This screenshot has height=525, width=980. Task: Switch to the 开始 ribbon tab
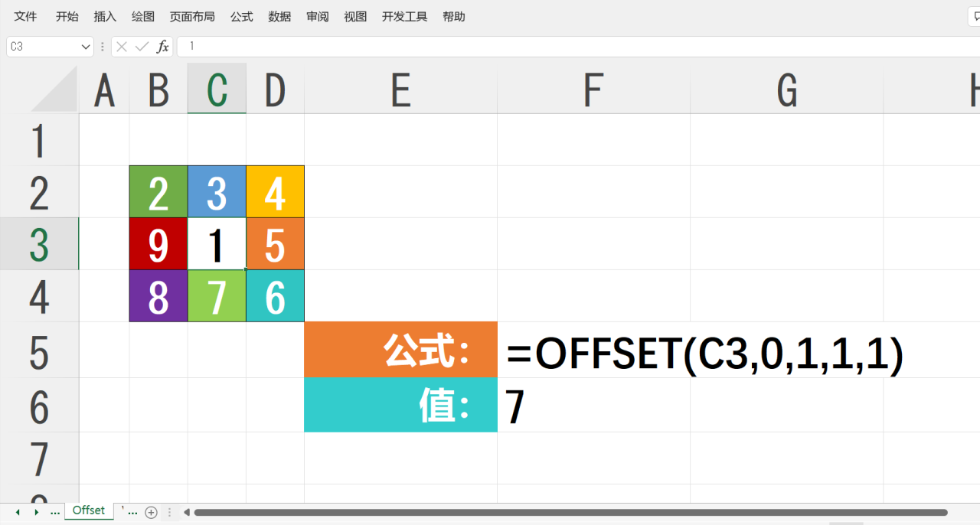click(x=67, y=16)
